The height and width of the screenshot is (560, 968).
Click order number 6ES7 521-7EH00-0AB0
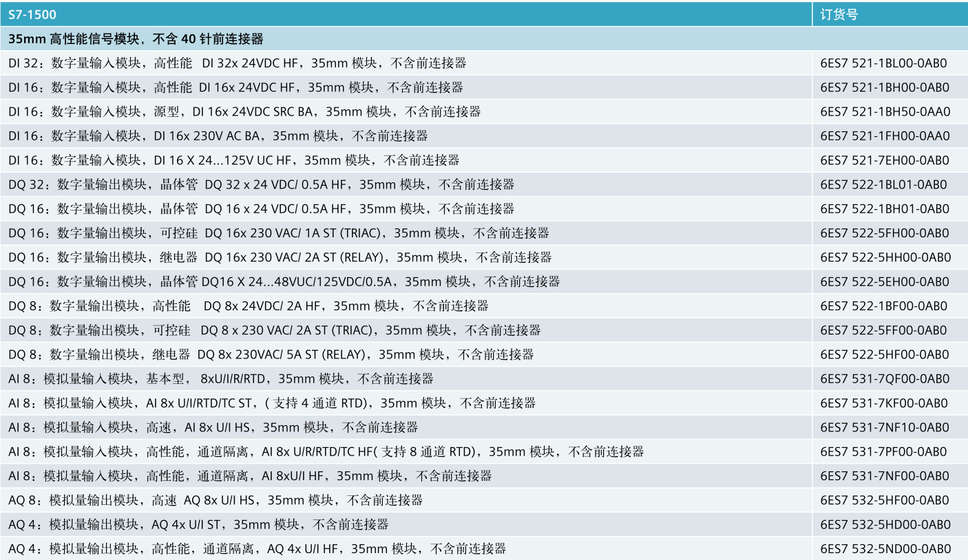[x=885, y=160]
